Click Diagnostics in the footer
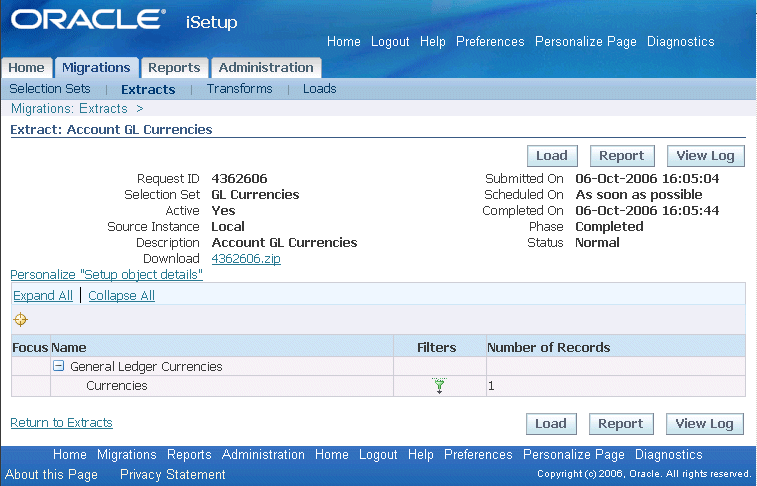This screenshot has height=486, width=757. click(669, 455)
